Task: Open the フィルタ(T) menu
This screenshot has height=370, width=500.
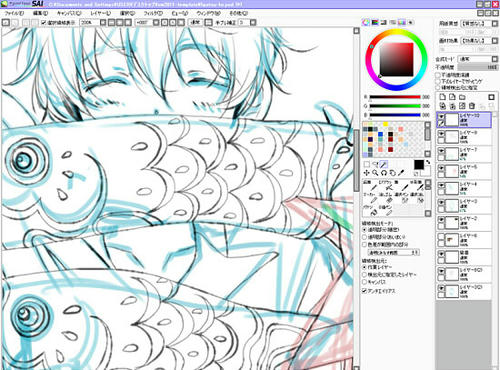Action: (x=153, y=13)
